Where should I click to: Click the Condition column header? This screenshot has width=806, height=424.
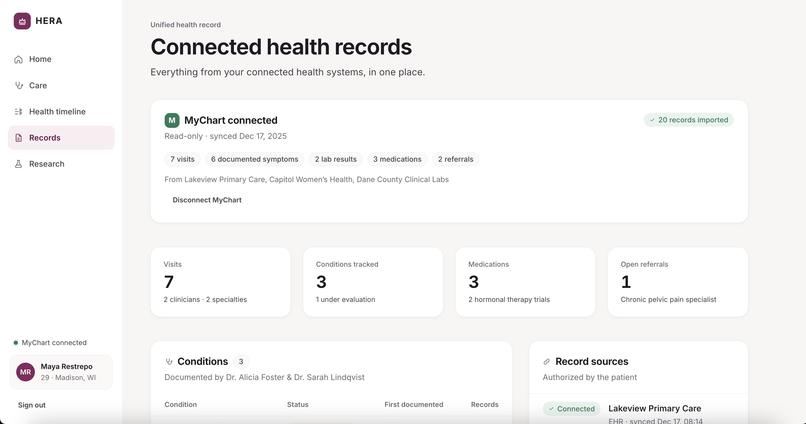pos(180,404)
